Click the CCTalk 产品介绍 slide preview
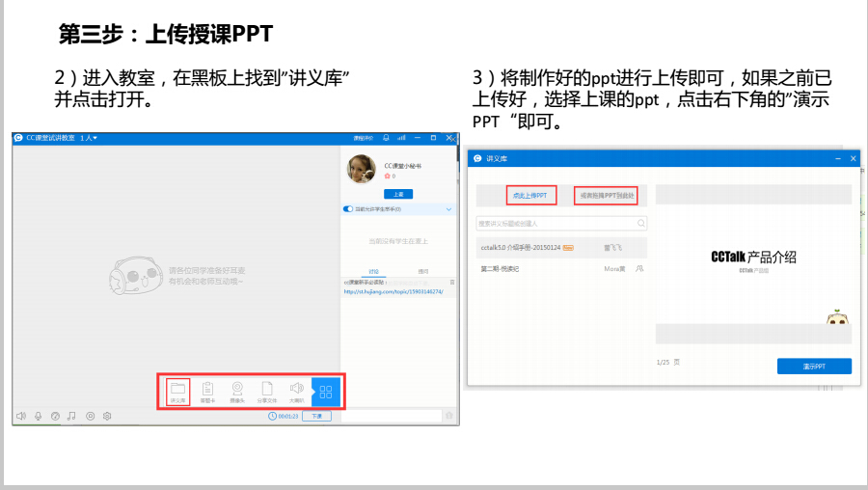The height and width of the screenshot is (490, 868). [753, 264]
